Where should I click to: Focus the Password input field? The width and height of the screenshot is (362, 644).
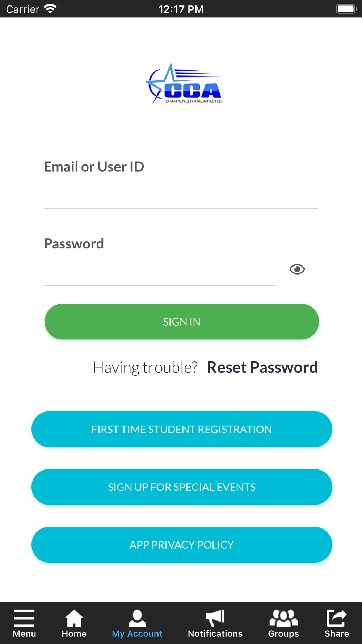(x=160, y=272)
